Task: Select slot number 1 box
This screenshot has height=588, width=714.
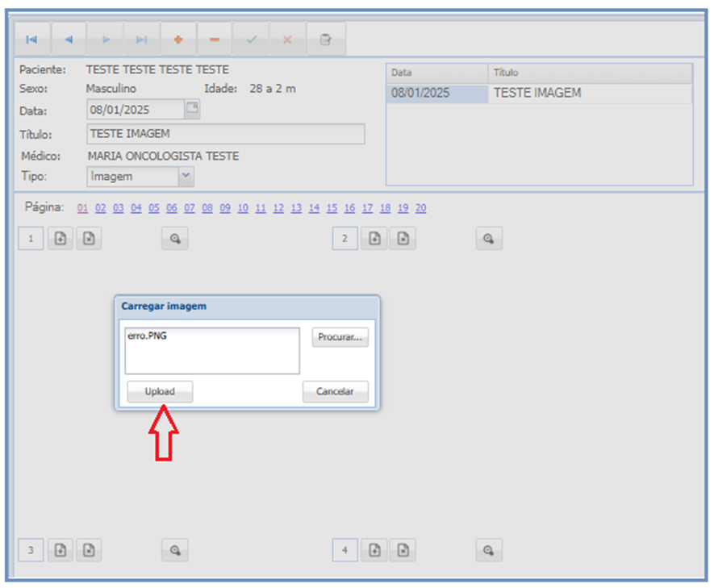Action: tap(31, 238)
